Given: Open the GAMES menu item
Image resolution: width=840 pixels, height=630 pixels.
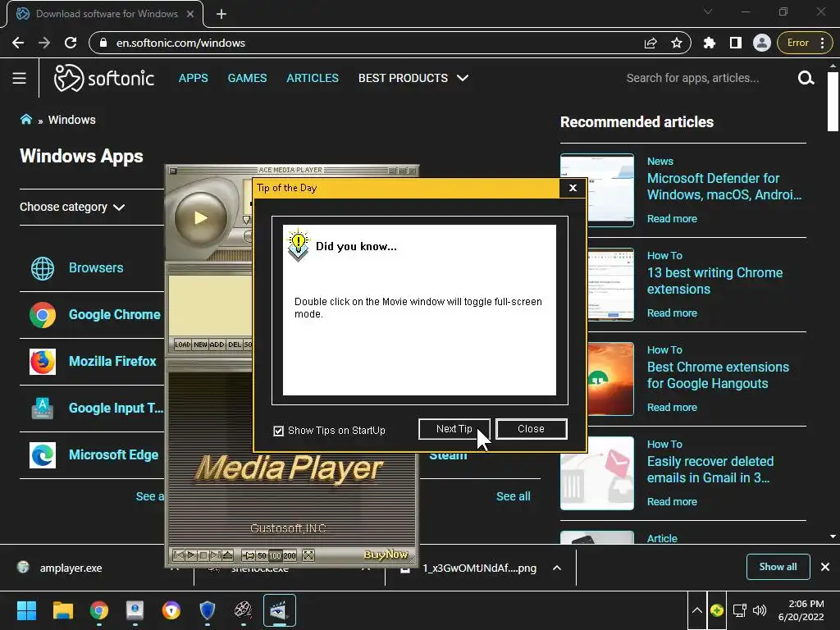Looking at the screenshot, I should 247,78.
